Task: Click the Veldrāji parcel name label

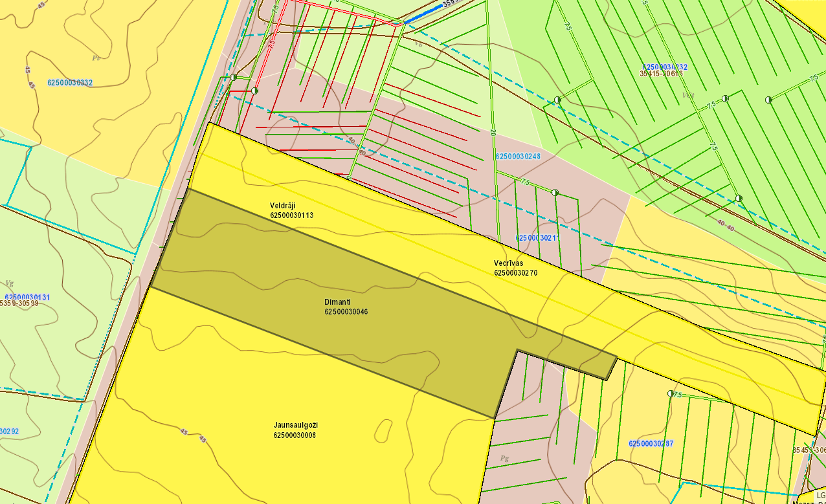Action: (283, 206)
